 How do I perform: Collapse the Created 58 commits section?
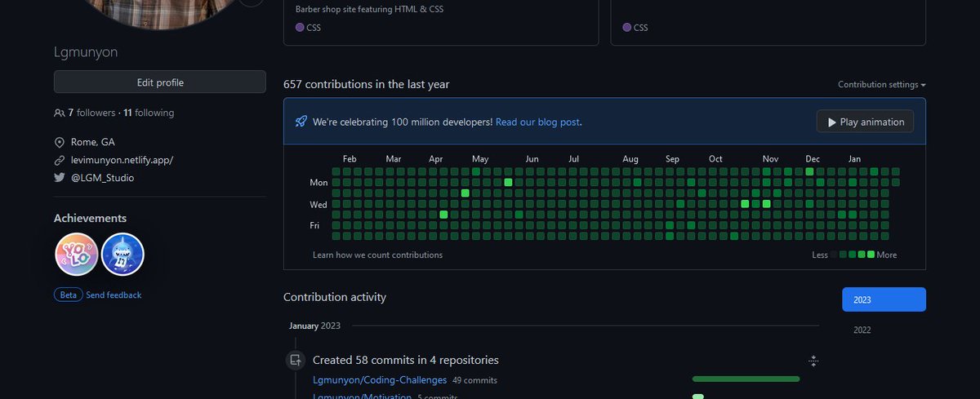[x=813, y=361]
